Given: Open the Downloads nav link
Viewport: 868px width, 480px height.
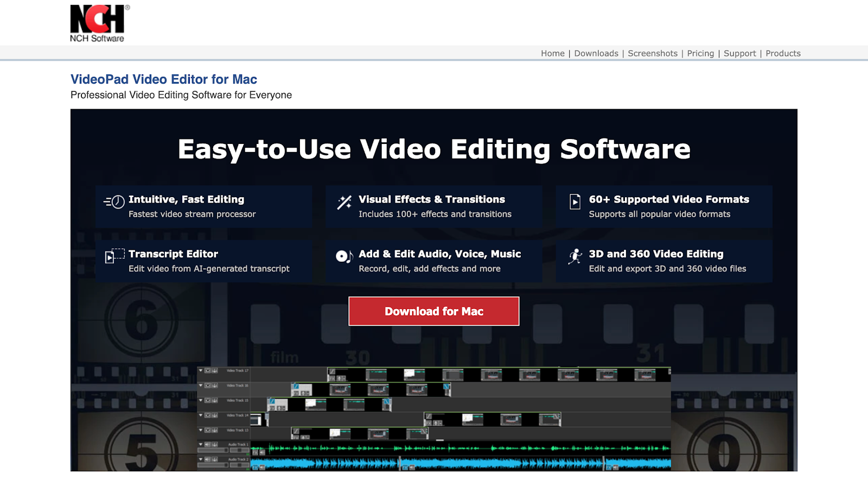Looking at the screenshot, I should pyautogui.click(x=596, y=53).
